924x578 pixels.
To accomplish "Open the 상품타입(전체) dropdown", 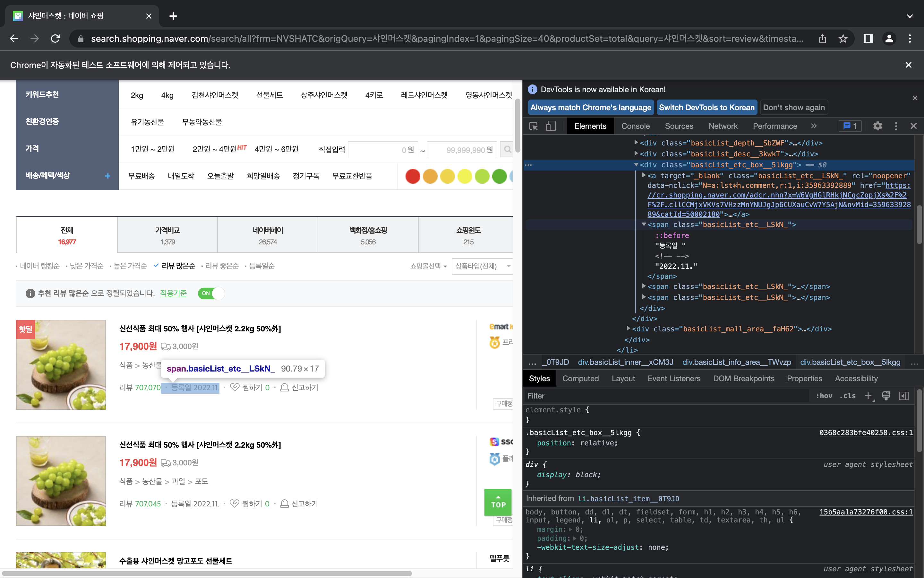I will point(482,266).
